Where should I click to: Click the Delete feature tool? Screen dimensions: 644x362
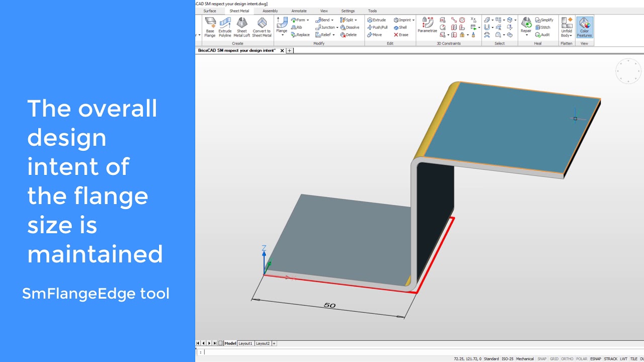349,35
